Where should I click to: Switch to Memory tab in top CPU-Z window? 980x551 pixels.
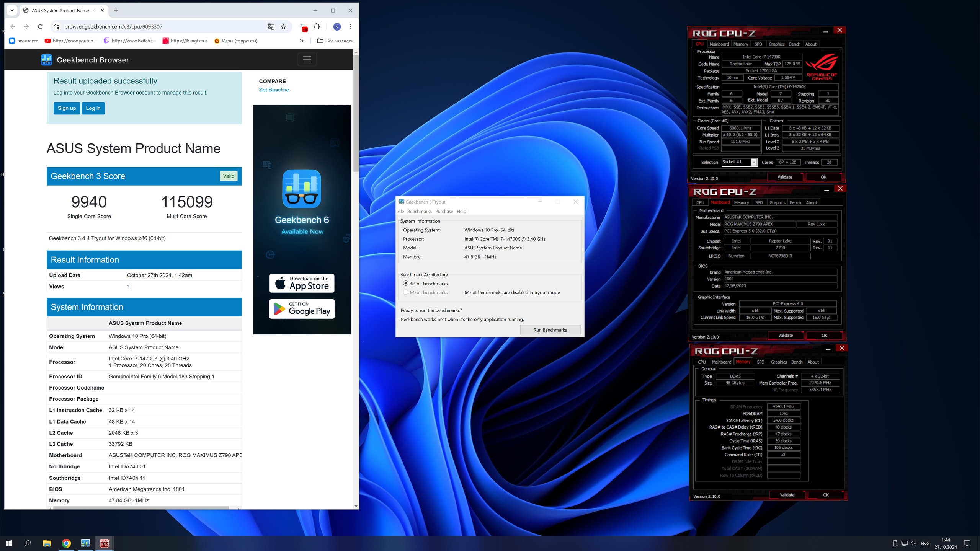coord(740,44)
